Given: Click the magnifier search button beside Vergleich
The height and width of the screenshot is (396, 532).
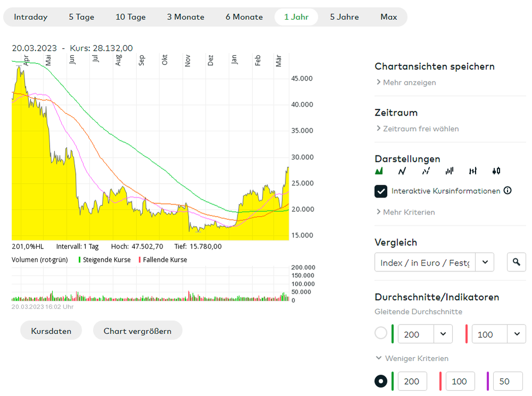Looking at the screenshot, I should (516, 262).
